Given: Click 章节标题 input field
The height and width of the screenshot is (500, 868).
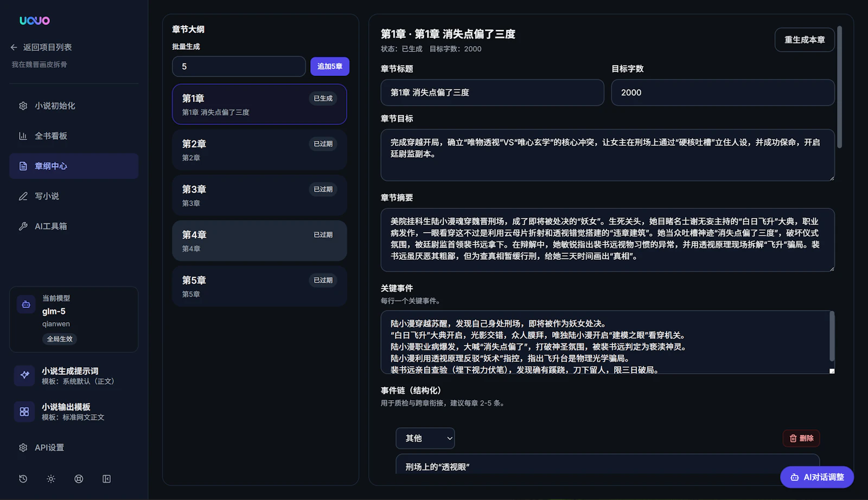Looking at the screenshot, I should pyautogui.click(x=492, y=93).
